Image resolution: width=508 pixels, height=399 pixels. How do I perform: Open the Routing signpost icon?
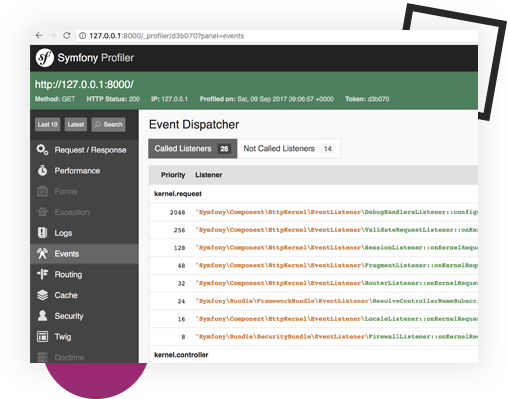42,274
